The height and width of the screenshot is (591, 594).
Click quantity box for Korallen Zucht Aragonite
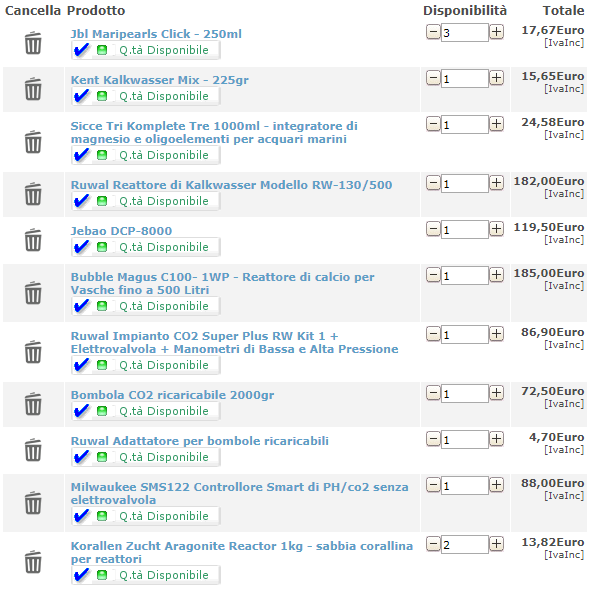pos(465,545)
